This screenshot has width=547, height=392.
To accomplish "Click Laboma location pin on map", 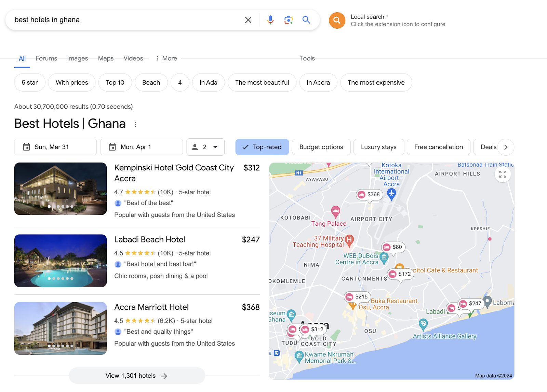I will click(x=488, y=302).
